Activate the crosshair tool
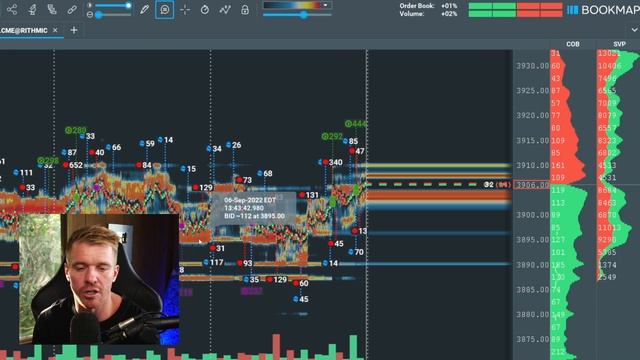Screen dimensions: 640x360 click(x=185, y=10)
